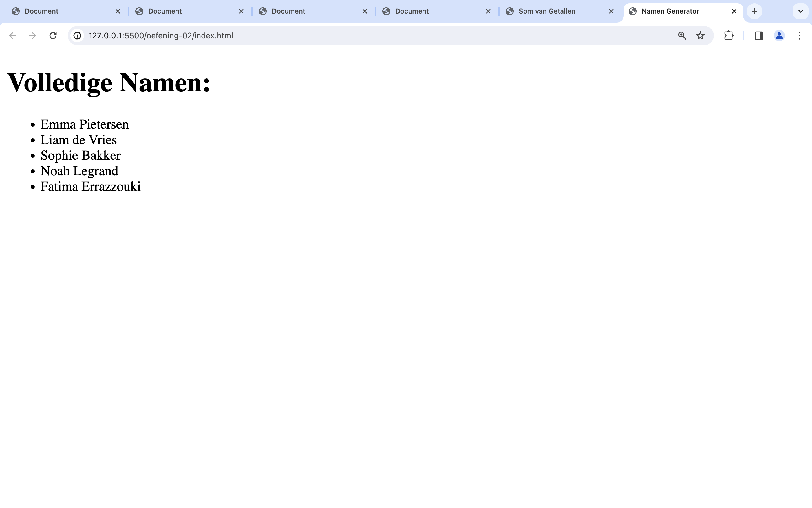Close the fourth Document tab
This screenshot has height=508, width=812.
pos(488,11)
